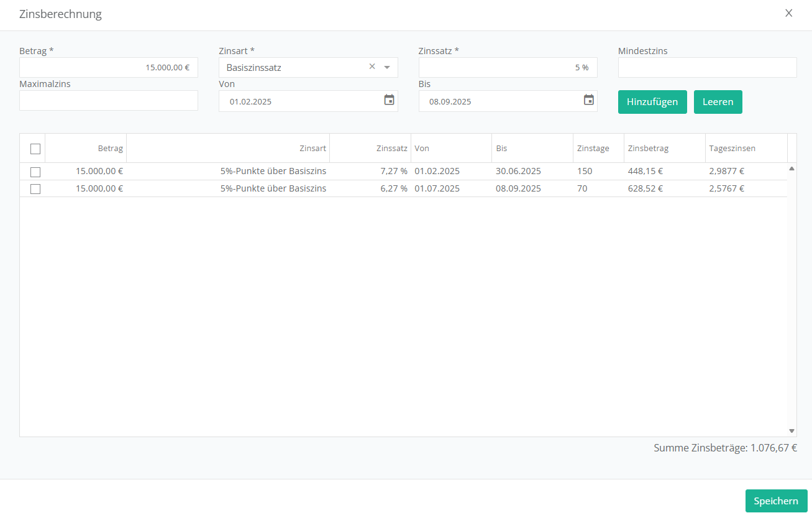Image resolution: width=812 pixels, height=518 pixels.
Task: Expand the Zinsart dropdown arrow
Action: [387, 67]
